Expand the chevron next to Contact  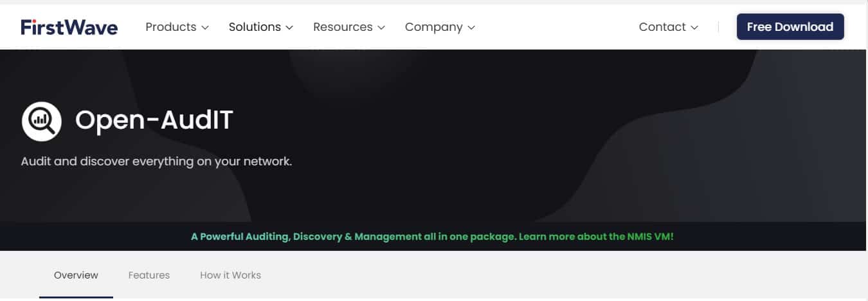point(694,28)
